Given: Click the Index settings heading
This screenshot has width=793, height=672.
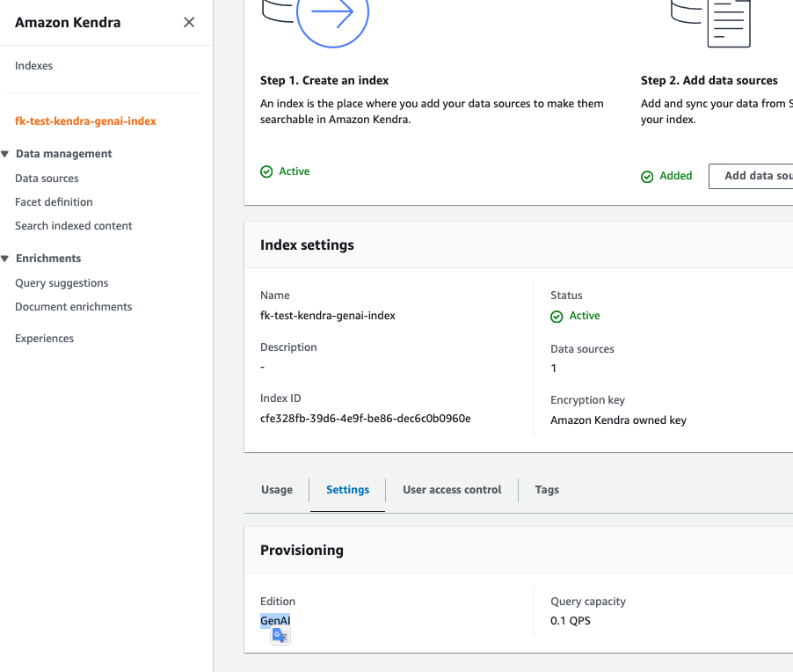Looking at the screenshot, I should (307, 245).
